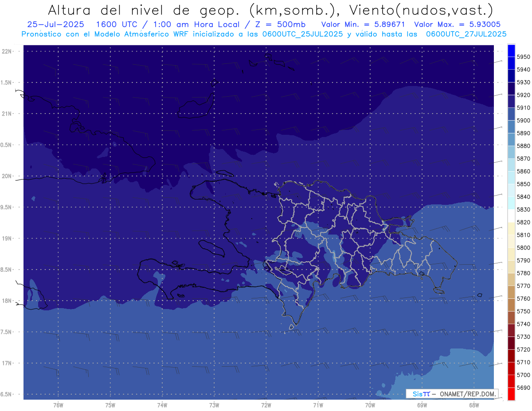Click the '5740' legend value
The image size is (532, 411).
tap(524, 324)
